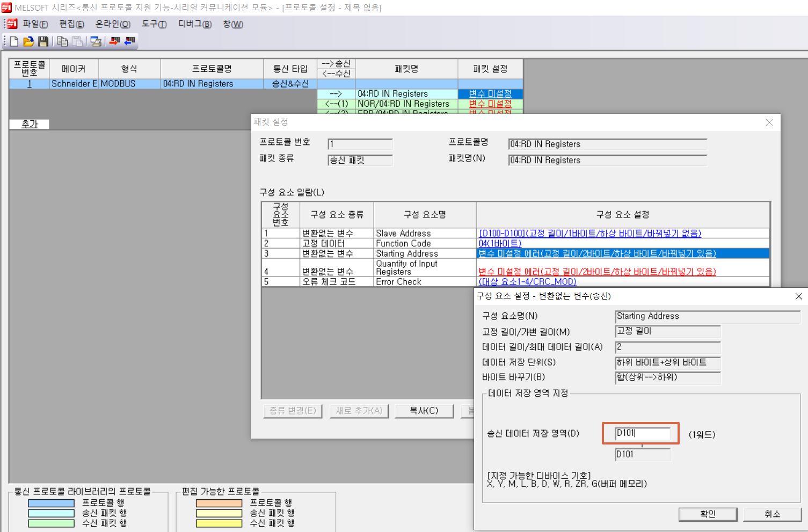Click the 송신 데이터 저장 영역 D101 input field
Viewport: 808px width, 532px height.
[x=642, y=433]
